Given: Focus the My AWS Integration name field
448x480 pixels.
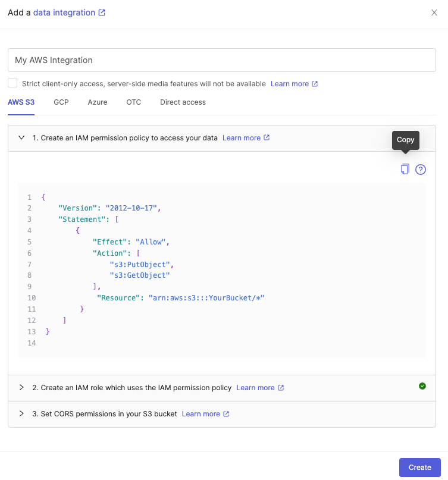Looking at the screenshot, I should click(222, 60).
